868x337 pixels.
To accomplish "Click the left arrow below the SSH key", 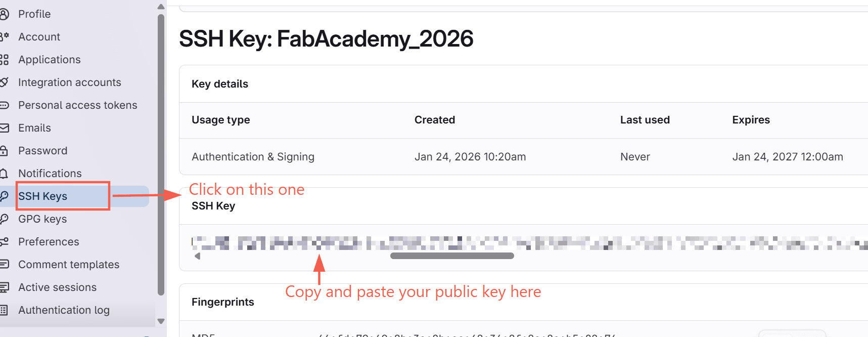I will (x=197, y=256).
